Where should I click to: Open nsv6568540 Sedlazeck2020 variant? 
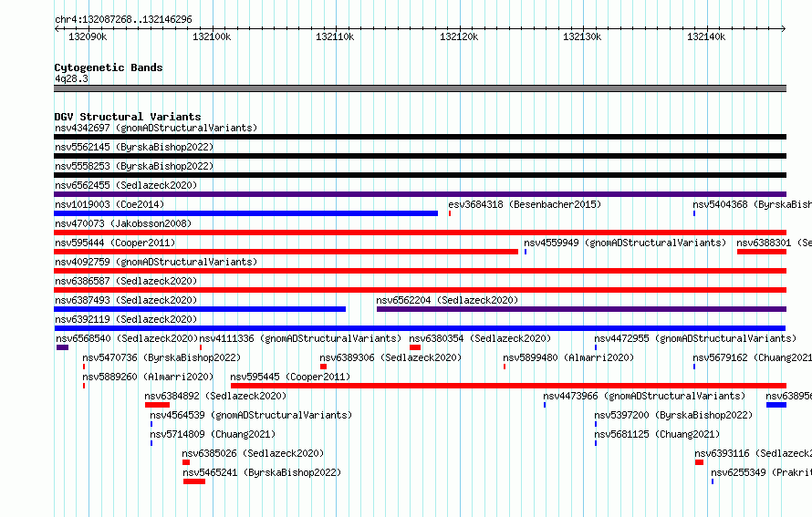pyautogui.click(x=127, y=338)
